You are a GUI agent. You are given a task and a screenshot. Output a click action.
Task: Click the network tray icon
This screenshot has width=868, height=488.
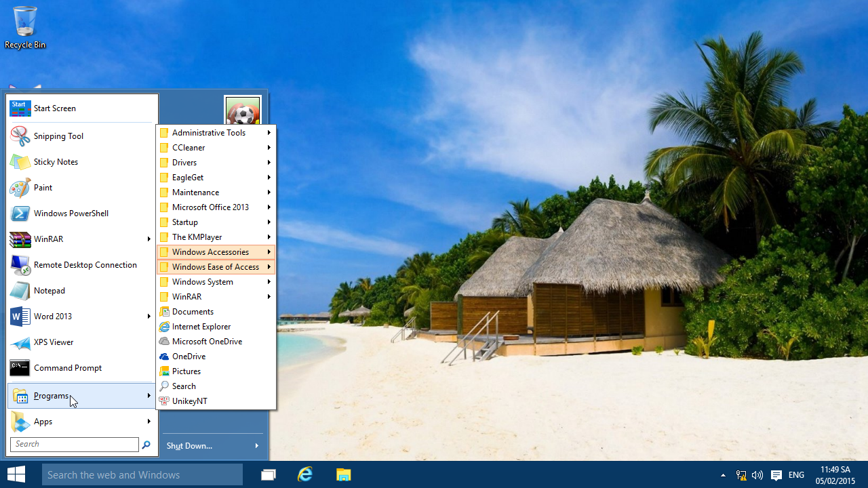[x=741, y=475]
